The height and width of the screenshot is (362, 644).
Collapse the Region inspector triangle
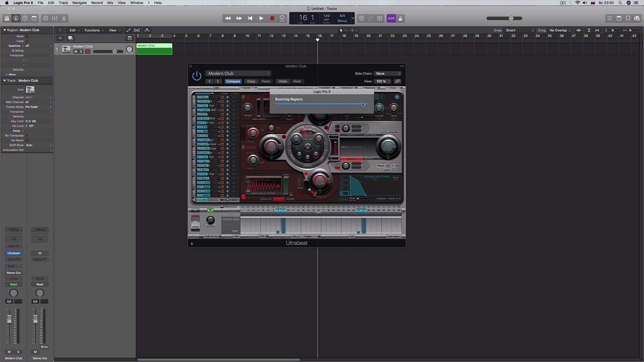click(x=4, y=30)
